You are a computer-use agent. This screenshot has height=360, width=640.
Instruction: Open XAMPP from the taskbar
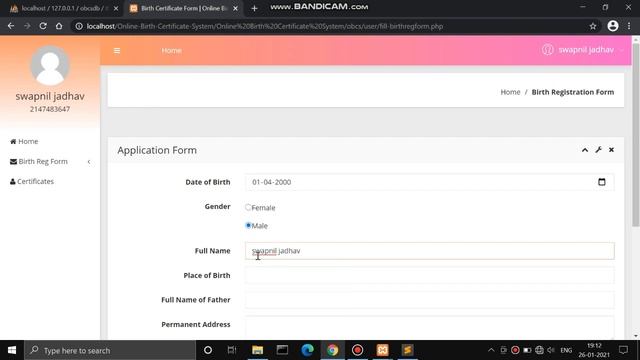point(382,350)
